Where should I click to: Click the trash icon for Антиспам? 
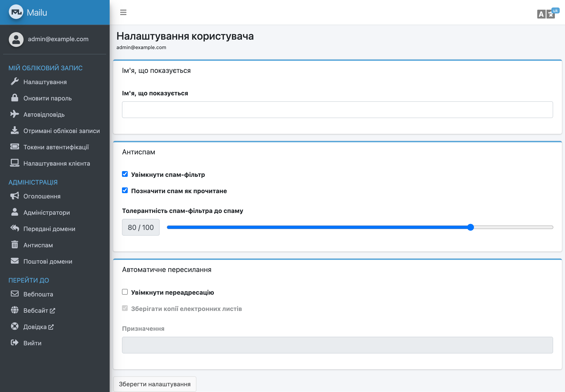coord(15,245)
